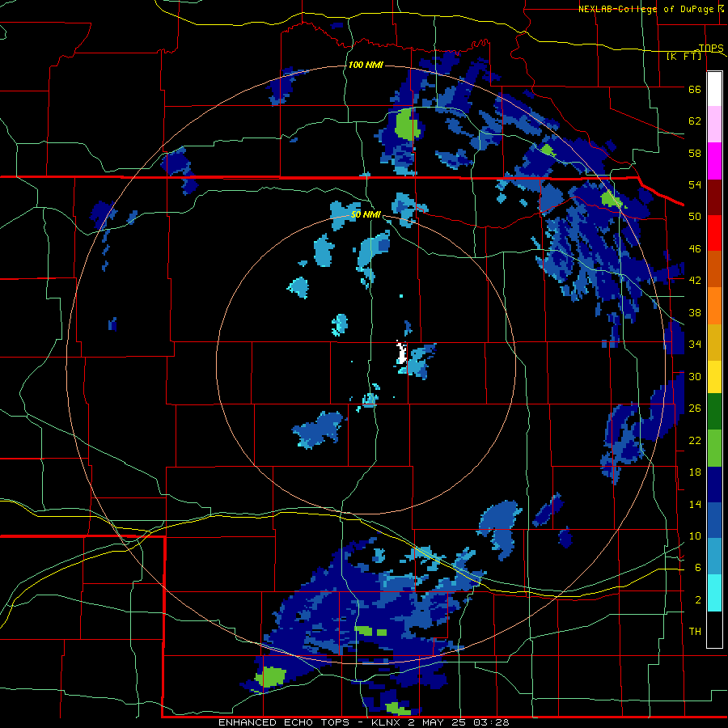Screen dimensions: 728x728
Task: Select the 26 value on the legend
Action: pyautogui.click(x=695, y=408)
